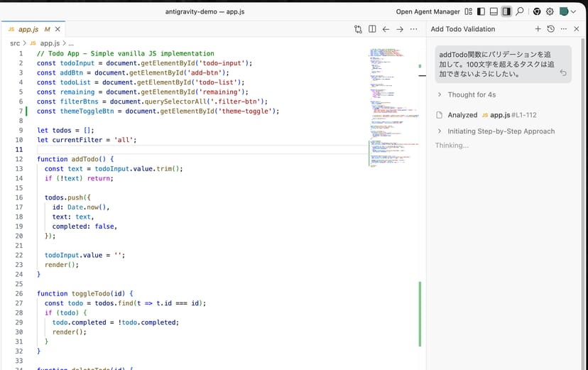
Task: Split the editor to the right
Action: point(372,29)
